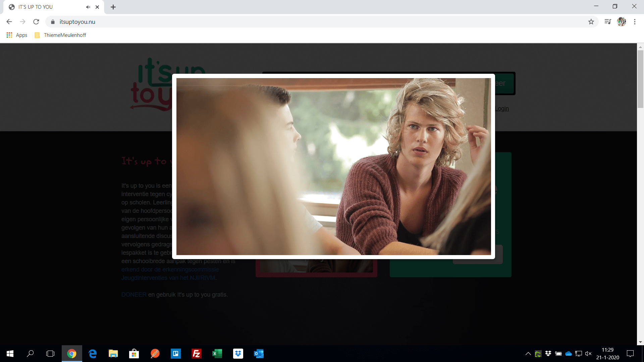Open Dropbox app from the taskbar
The image size is (644, 362).
[x=238, y=354]
